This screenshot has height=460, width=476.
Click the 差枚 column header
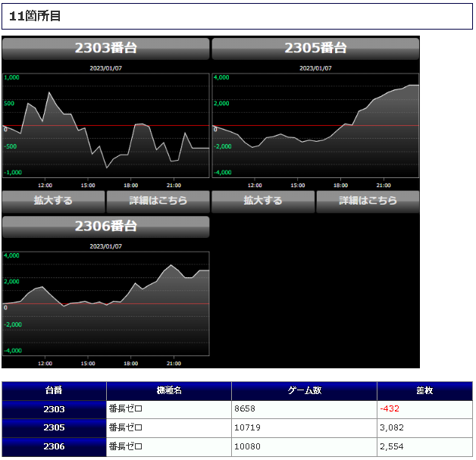424,391
